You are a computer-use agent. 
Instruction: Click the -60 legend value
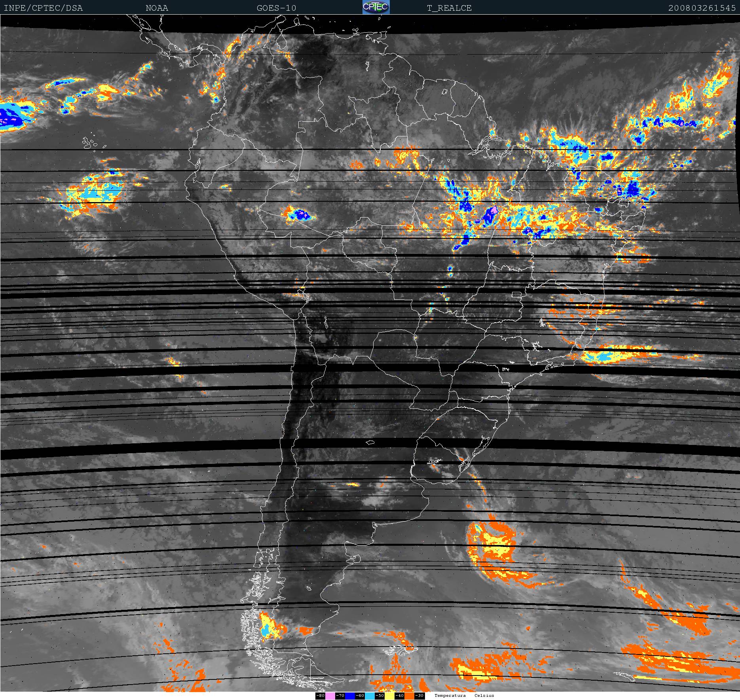[x=360, y=696]
